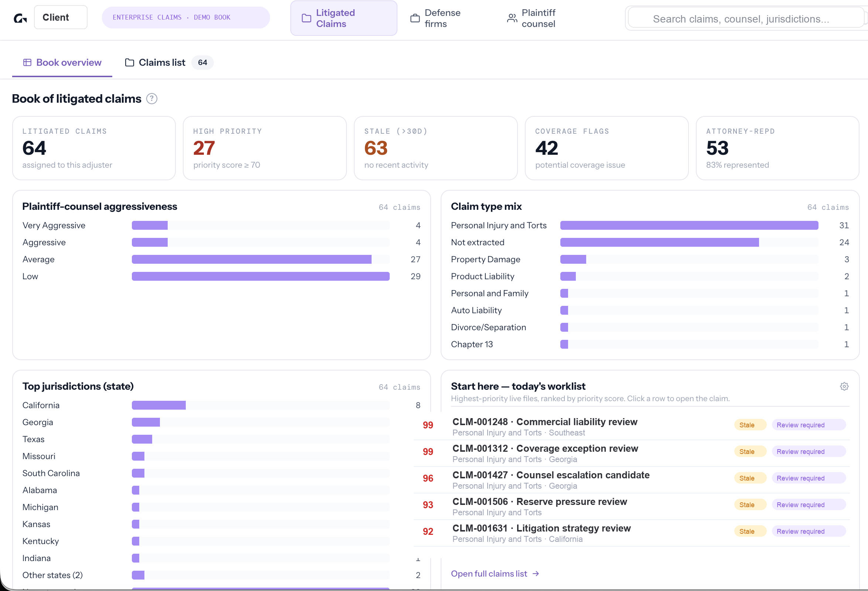Open claim CLM-001631 Litigation strategy review
This screenshot has width=868, height=591.
pyautogui.click(x=632, y=533)
